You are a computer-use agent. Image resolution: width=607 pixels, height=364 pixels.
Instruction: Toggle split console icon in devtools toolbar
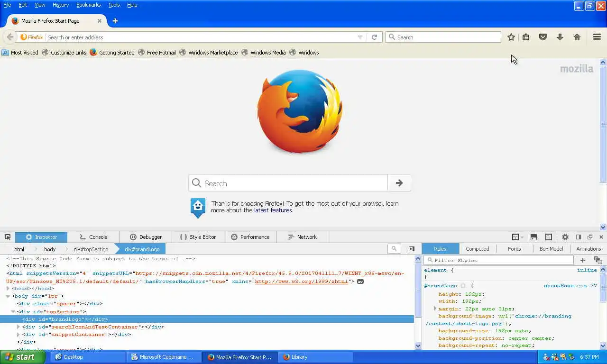point(533,237)
